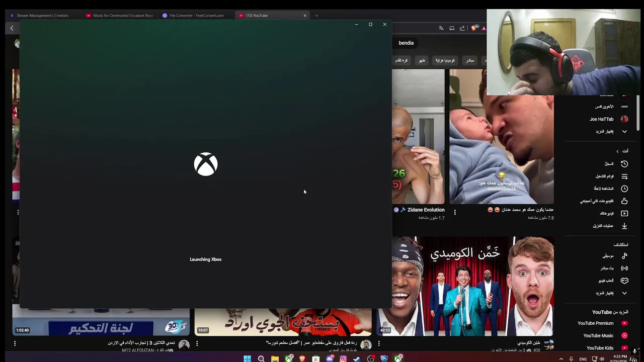Show hidden system tray icons

pyautogui.click(x=561, y=359)
